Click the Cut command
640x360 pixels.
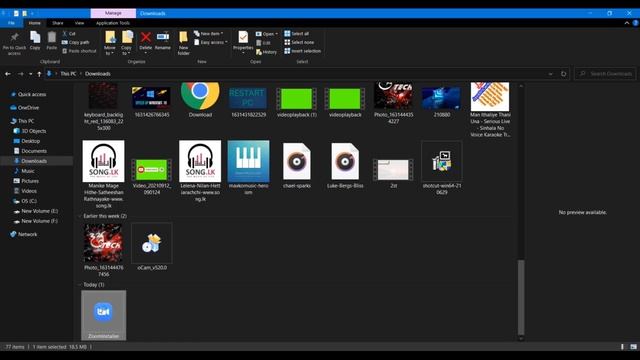tap(69, 33)
